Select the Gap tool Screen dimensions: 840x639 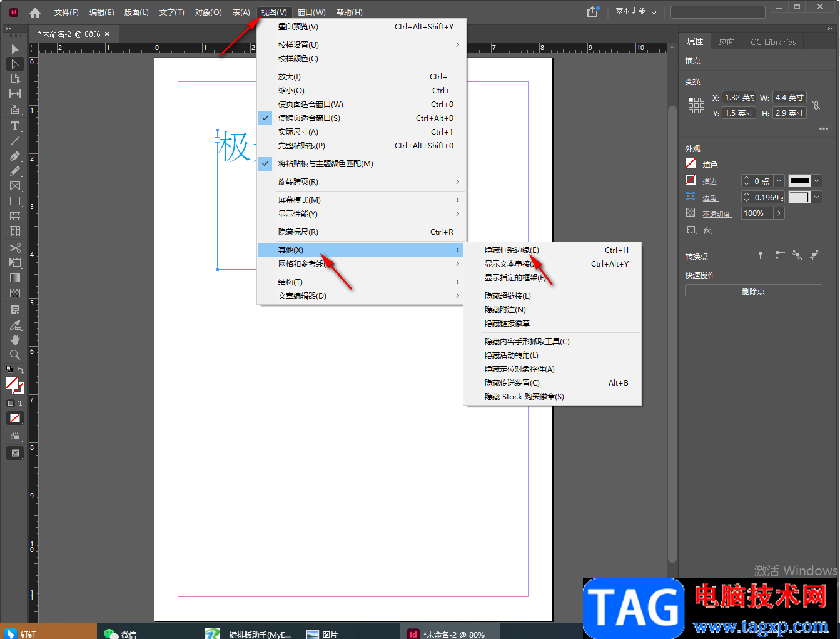(x=15, y=94)
